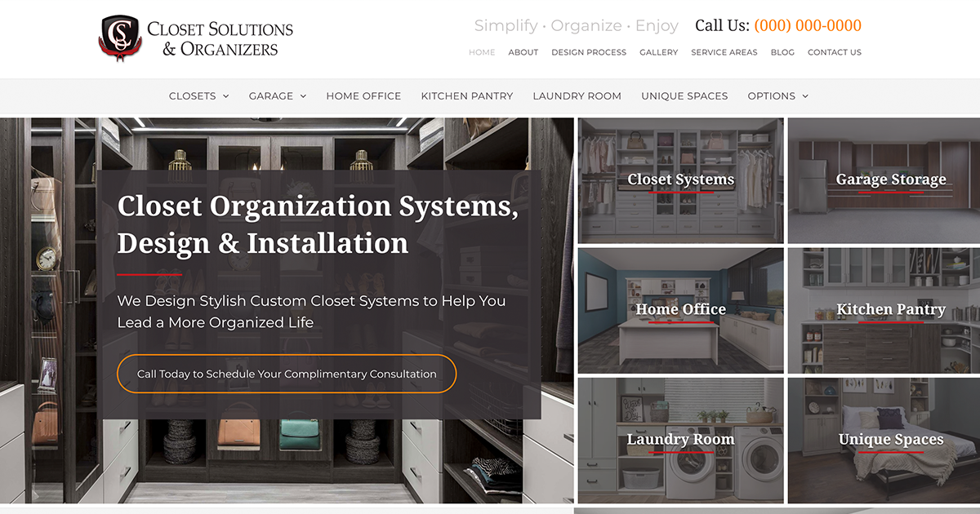Expand the CLOSETS dropdown menu
The width and height of the screenshot is (980, 514).
(198, 95)
